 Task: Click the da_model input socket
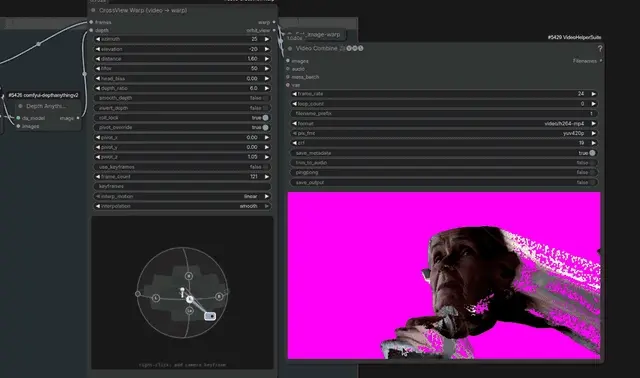tap(18, 118)
